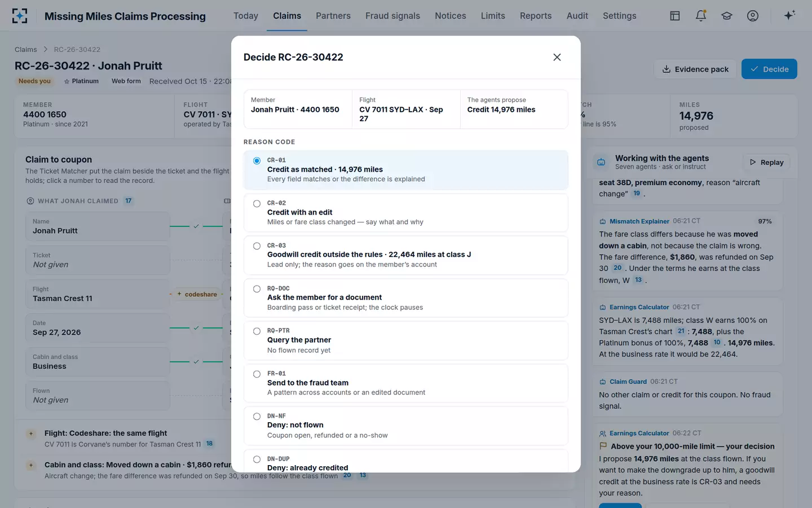
Task: Click the flag icon beside 10,000-mile limit note
Action: [x=603, y=446]
